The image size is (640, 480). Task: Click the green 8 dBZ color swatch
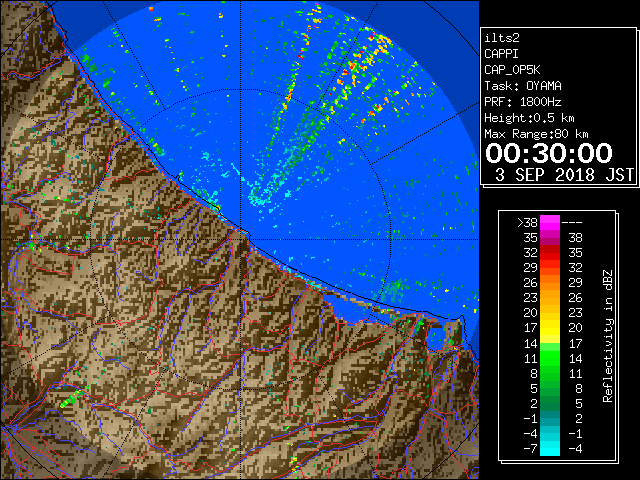[x=550, y=373]
